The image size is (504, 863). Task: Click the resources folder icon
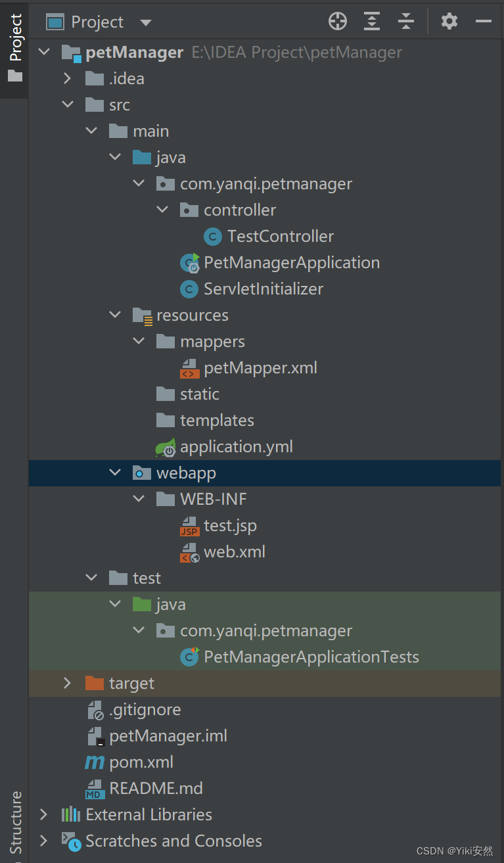pos(143,315)
